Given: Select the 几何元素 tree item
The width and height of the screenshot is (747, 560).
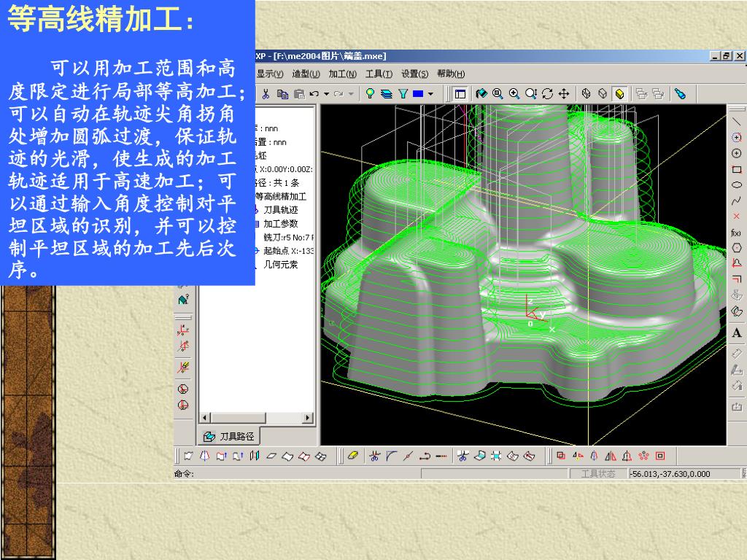Looking at the screenshot, I should point(281,264).
